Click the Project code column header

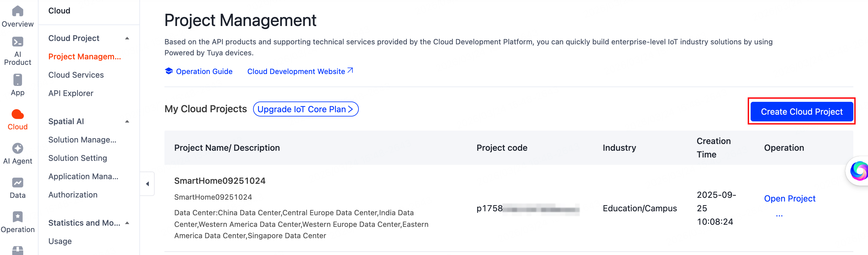(x=502, y=148)
